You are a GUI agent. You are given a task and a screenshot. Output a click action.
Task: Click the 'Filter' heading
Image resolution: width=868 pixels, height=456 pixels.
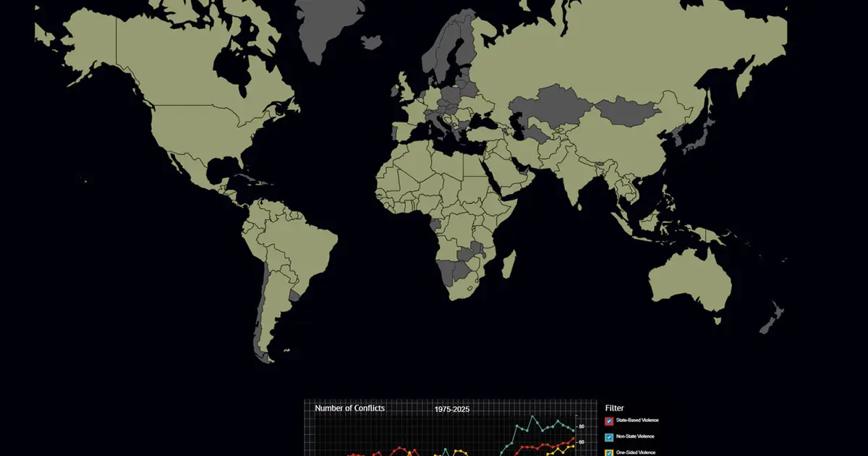point(614,408)
